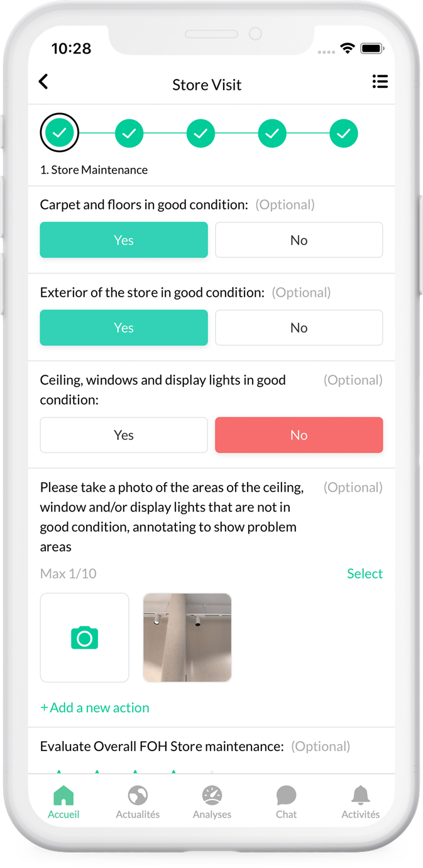Select the Store Visit title
This screenshot has width=423, height=868.
click(207, 84)
